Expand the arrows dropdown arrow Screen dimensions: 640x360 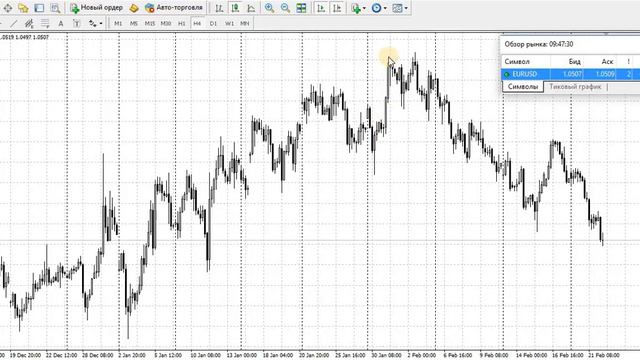101,24
